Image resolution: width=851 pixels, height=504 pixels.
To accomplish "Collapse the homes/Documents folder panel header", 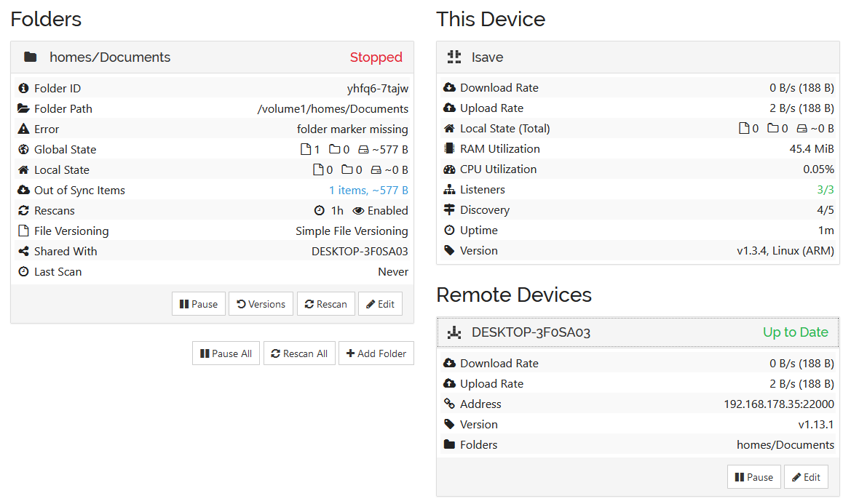I will (x=213, y=57).
